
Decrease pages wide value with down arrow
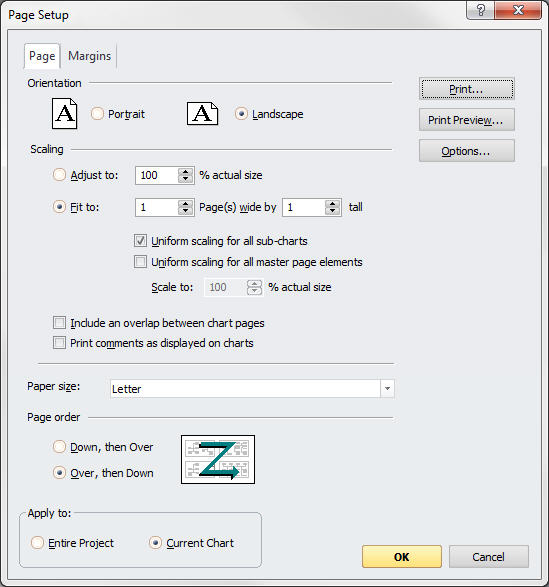185,211
